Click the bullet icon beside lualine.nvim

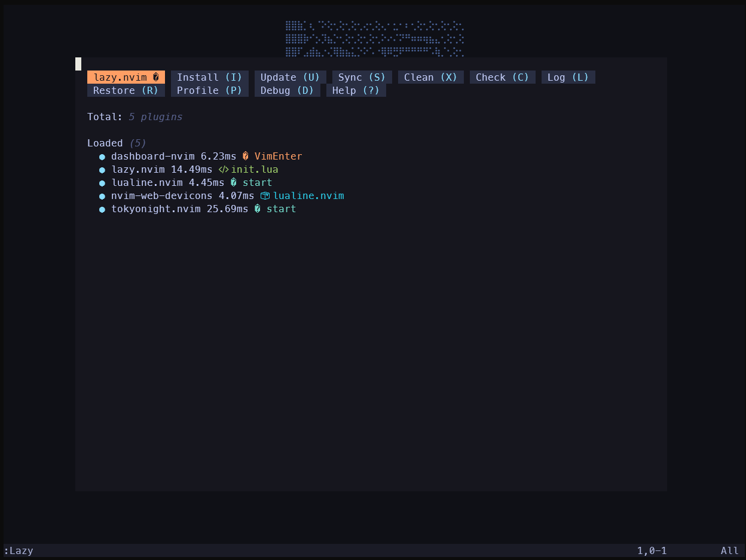coord(102,183)
